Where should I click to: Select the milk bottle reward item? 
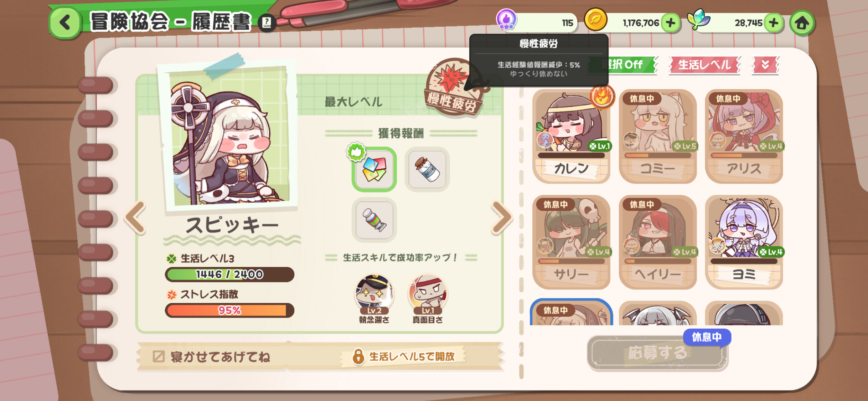[427, 169]
